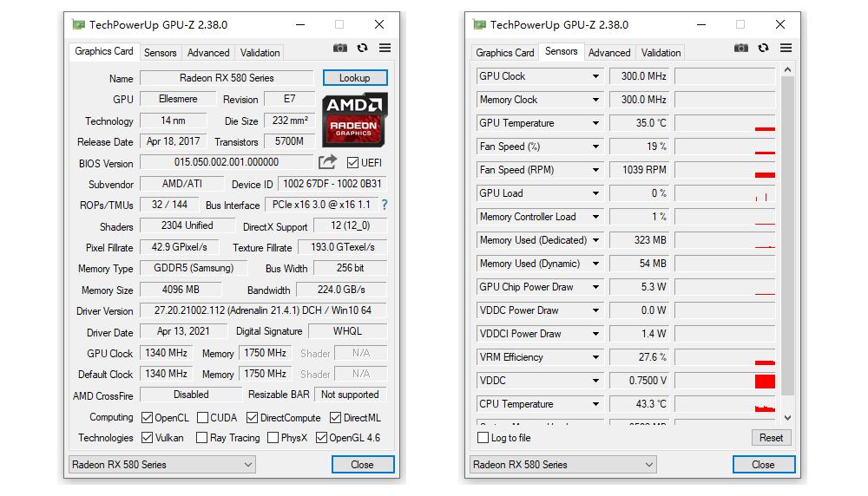Image resolution: width=868 pixels, height=496 pixels.
Task: Open the Memory Clock sensor dropdown
Action: [x=595, y=100]
